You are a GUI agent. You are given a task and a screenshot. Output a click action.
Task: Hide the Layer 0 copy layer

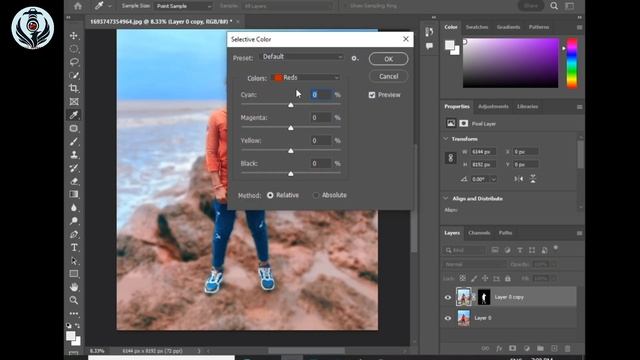point(448,297)
